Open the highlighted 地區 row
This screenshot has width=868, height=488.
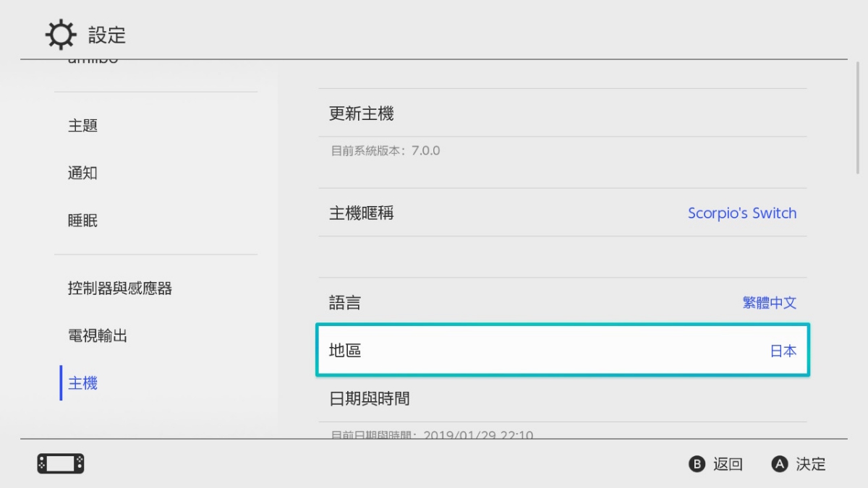[563, 351]
